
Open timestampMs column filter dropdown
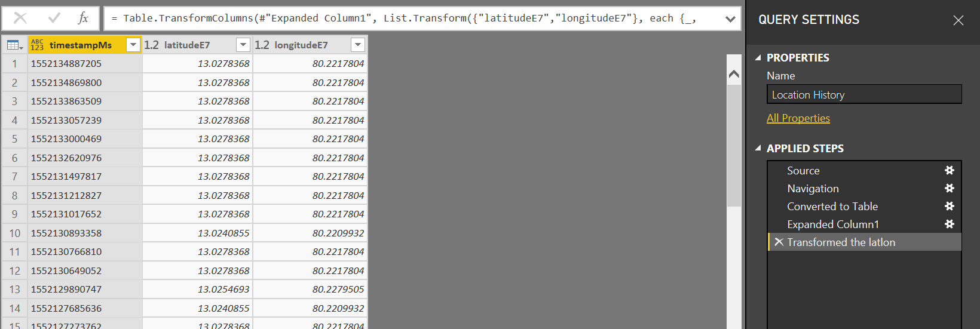tap(133, 45)
